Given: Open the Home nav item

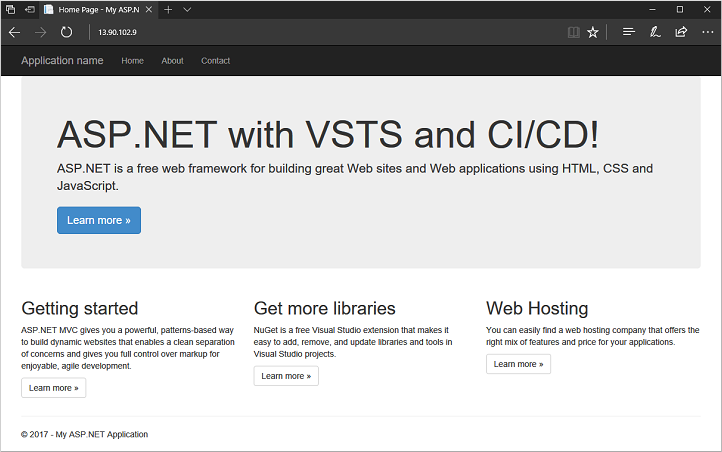Looking at the screenshot, I should [x=133, y=61].
